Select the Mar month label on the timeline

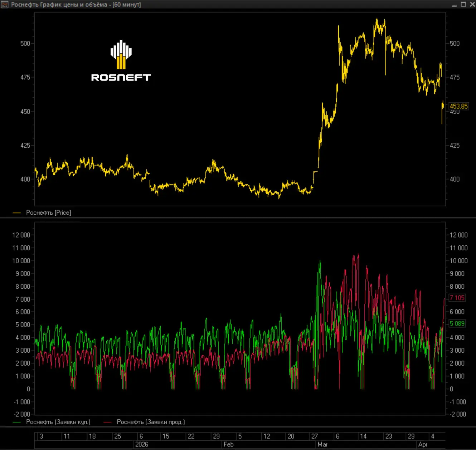pos(322,444)
